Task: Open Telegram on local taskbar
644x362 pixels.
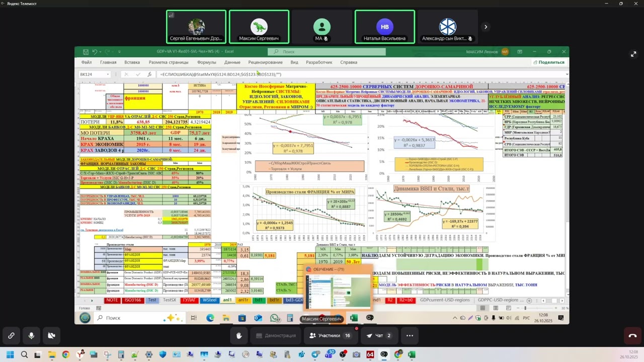Action: pyautogui.click(x=315, y=355)
